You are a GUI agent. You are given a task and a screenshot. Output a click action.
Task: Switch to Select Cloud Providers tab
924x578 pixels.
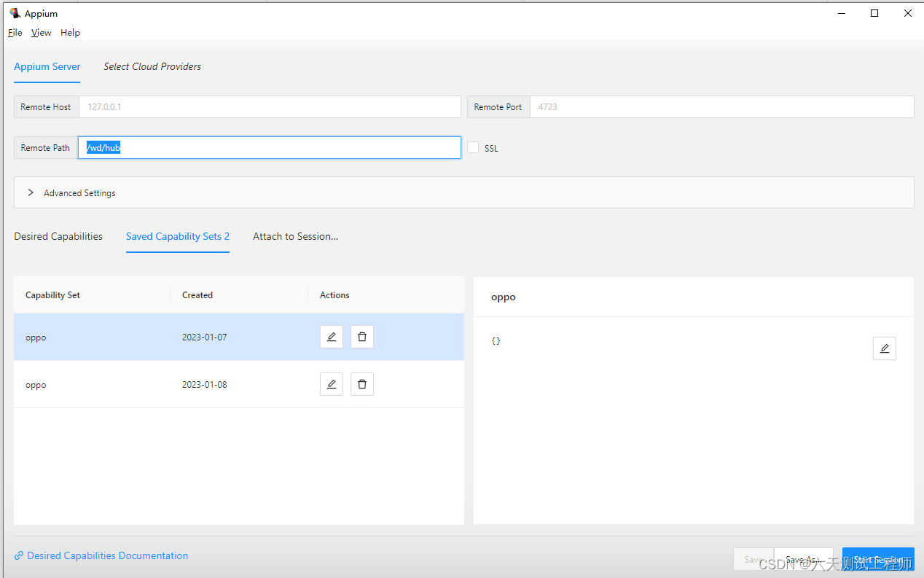pyautogui.click(x=152, y=66)
